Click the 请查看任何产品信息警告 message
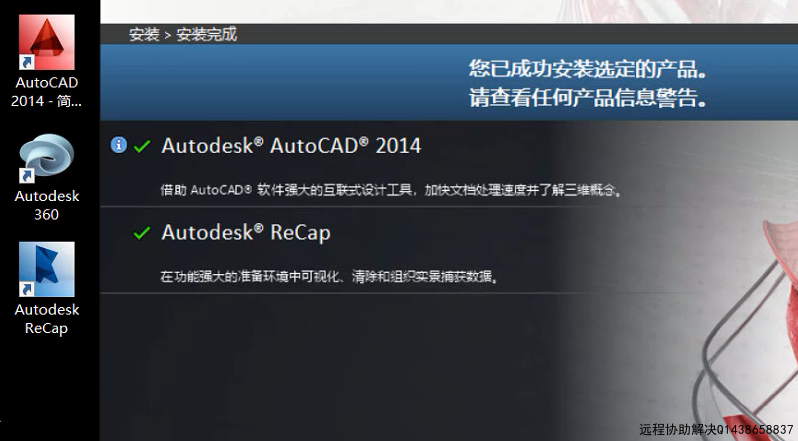Viewport: 798px width, 441px height. (x=588, y=98)
